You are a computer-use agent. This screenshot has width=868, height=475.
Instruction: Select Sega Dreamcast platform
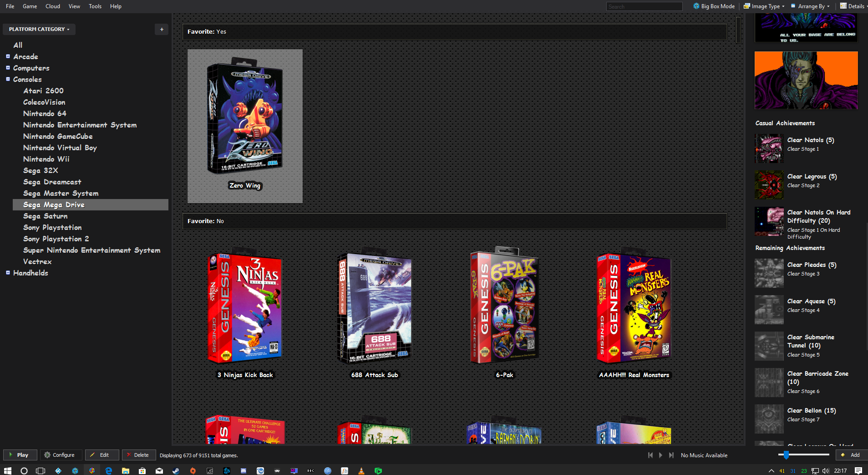[52, 182]
